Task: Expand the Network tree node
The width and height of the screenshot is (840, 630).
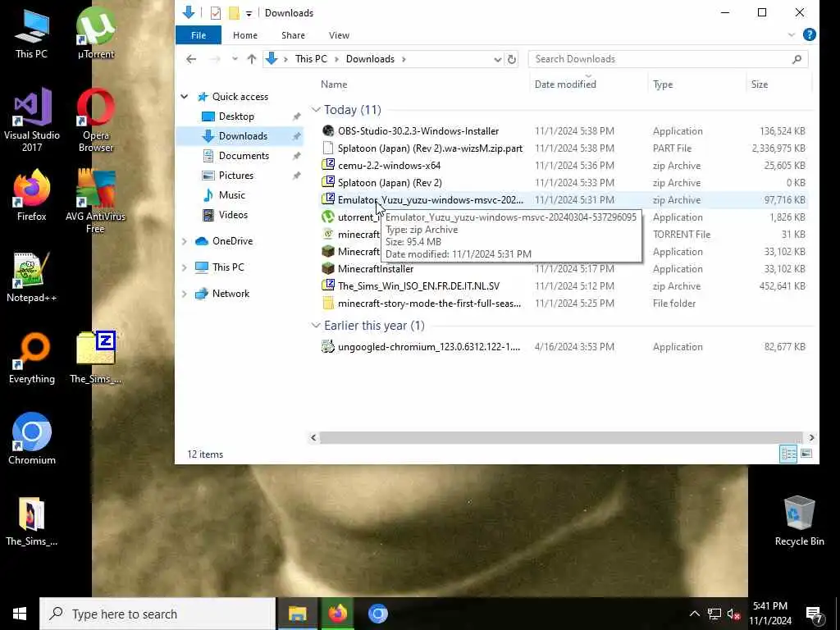Action: (x=185, y=294)
